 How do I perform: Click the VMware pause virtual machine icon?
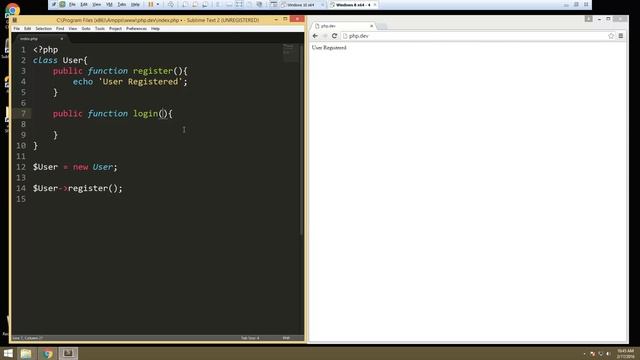click(151, 4)
